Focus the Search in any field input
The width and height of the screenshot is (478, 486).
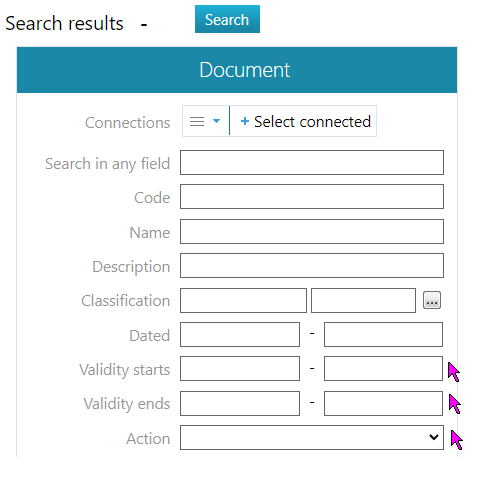(x=312, y=163)
